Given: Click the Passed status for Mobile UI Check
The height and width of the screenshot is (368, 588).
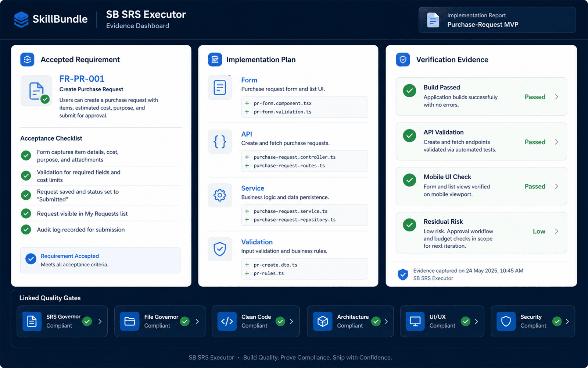Looking at the screenshot, I should [535, 187].
